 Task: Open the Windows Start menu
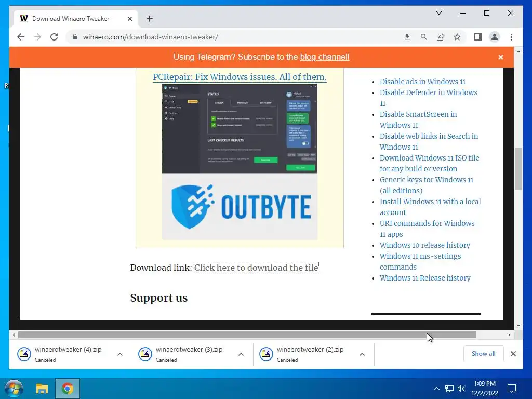[14, 389]
